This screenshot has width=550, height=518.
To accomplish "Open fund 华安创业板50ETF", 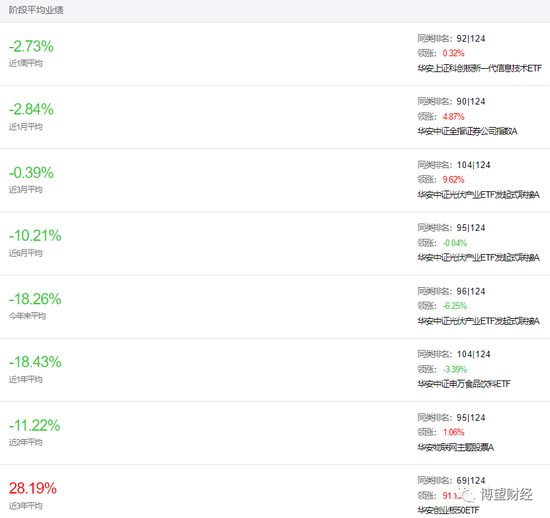I will (448, 510).
